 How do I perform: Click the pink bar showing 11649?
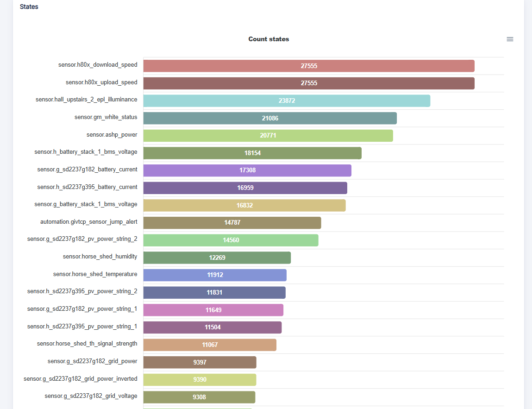click(213, 310)
